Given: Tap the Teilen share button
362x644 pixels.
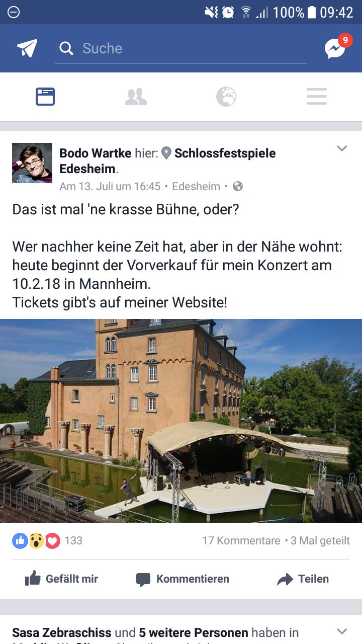Looking at the screenshot, I should [x=303, y=579].
